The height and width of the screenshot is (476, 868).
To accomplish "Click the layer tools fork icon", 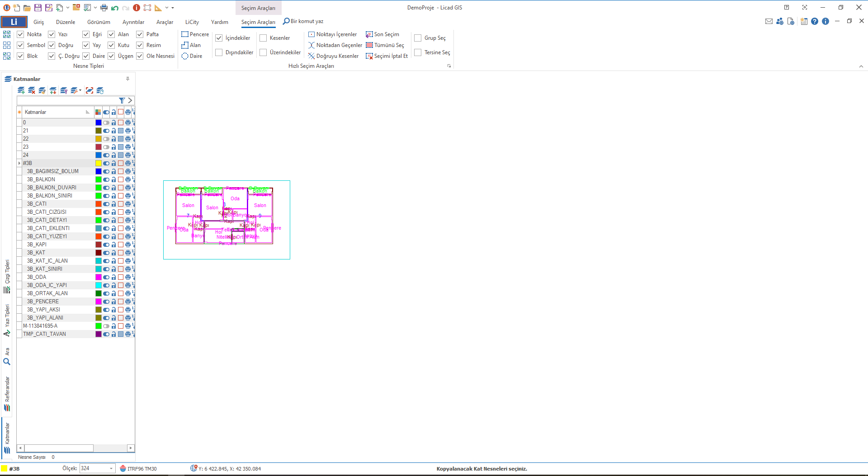I will coord(64,90).
